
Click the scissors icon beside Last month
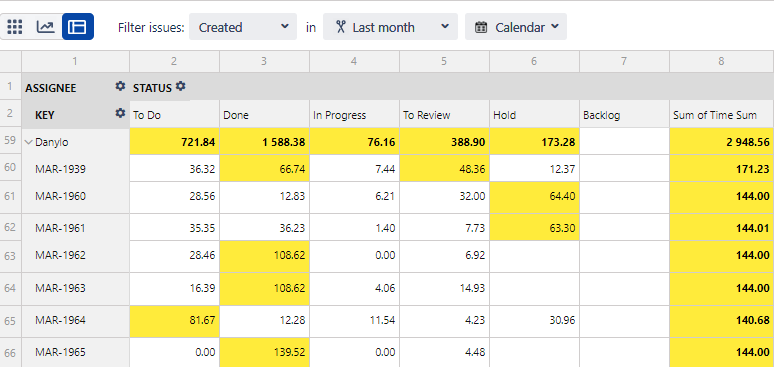pos(340,27)
